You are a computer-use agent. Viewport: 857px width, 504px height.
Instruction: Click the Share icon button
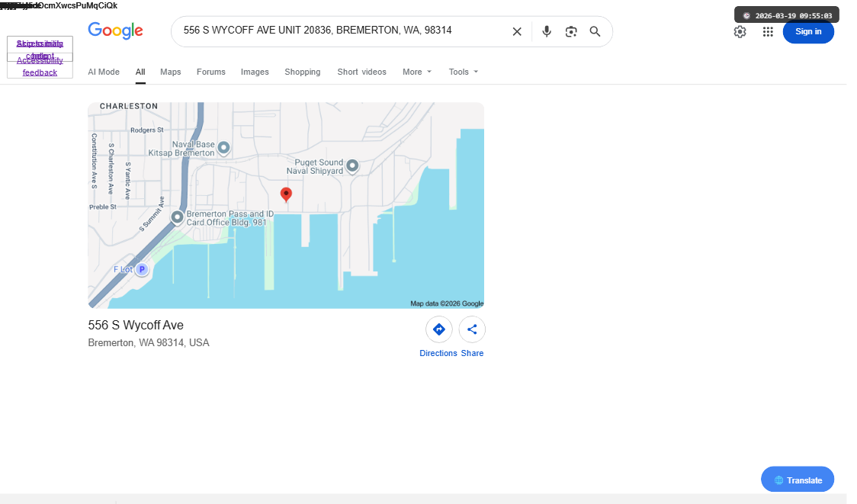tap(472, 329)
